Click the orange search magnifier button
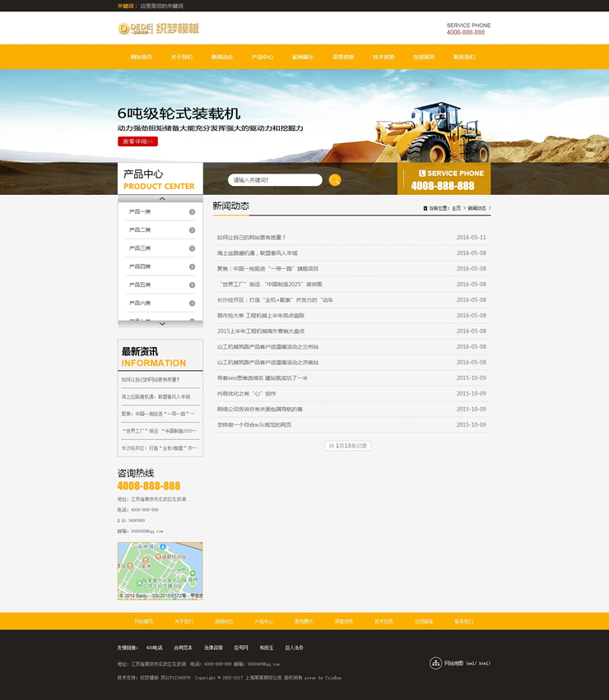Image resolution: width=609 pixels, height=700 pixels. (335, 180)
